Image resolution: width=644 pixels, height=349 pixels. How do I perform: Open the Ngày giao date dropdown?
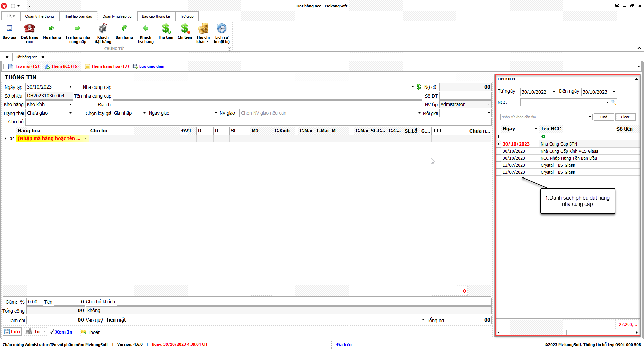click(216, 113)
